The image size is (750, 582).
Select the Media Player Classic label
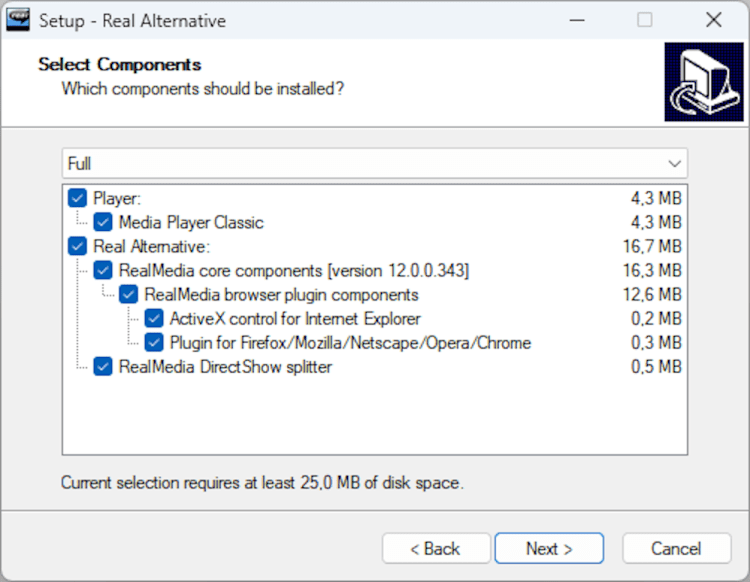click(191, 222)
